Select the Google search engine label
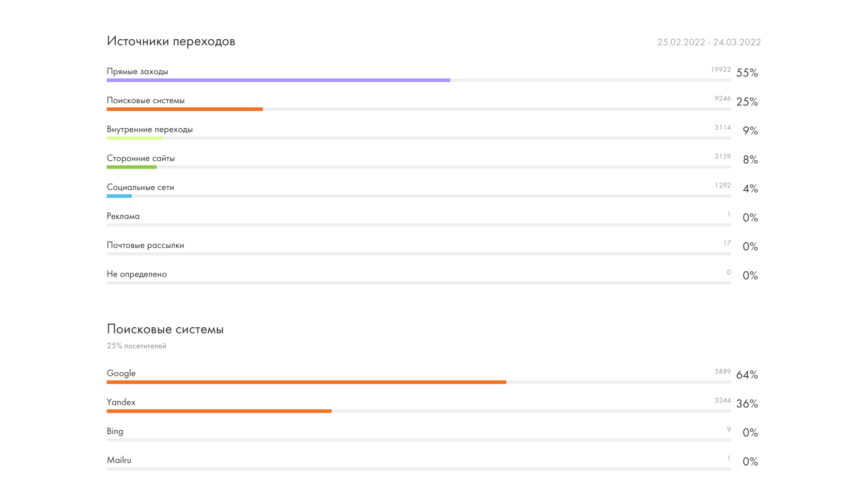Screen dimensions: 868x485 (121, 373)
